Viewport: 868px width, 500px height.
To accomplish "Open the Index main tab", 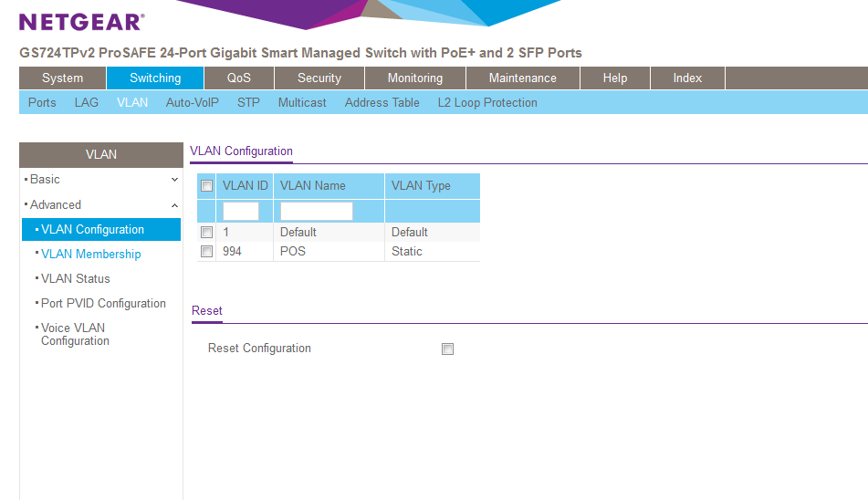I will pos(687,78).
